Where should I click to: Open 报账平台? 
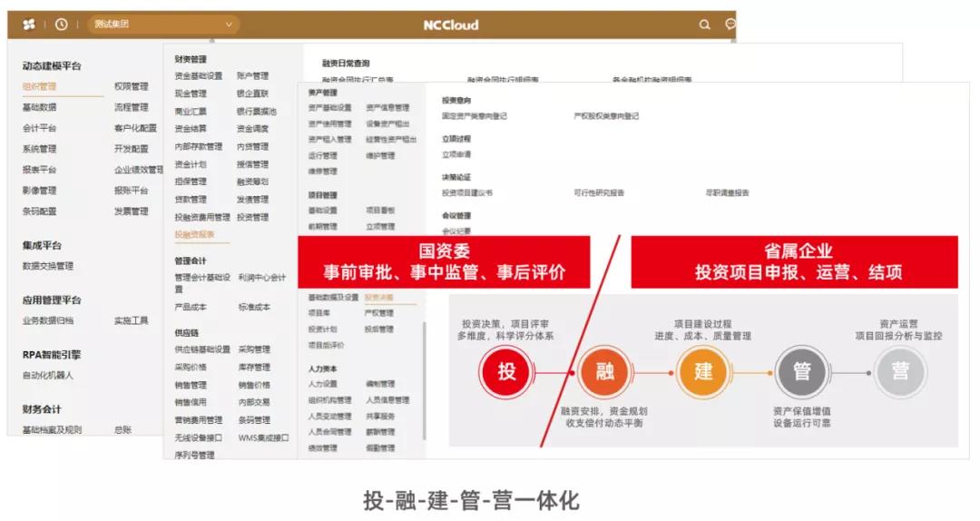[x=132, y=190]
